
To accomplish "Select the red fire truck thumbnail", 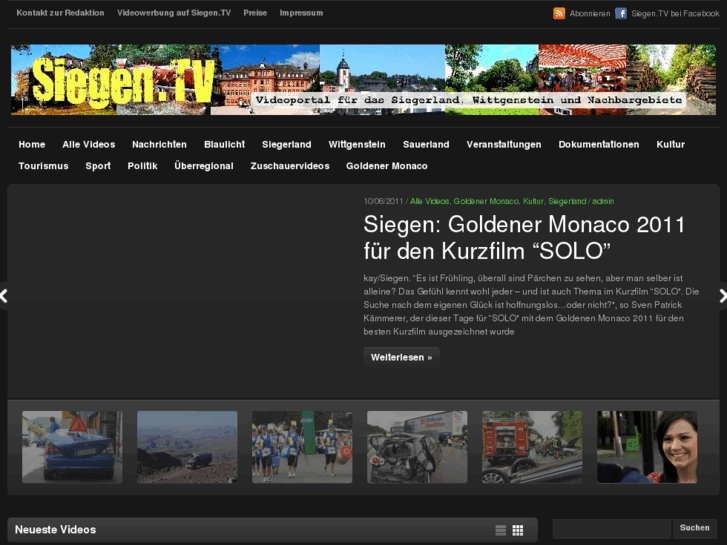I will pyautogui.click(x=532, y=447).
